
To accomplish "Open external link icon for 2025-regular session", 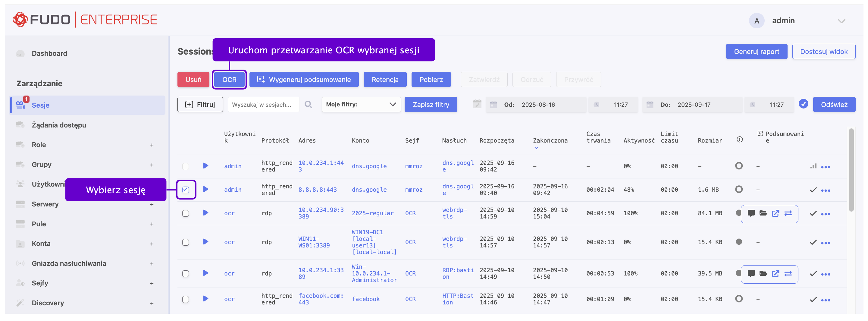I will (775, 213).
